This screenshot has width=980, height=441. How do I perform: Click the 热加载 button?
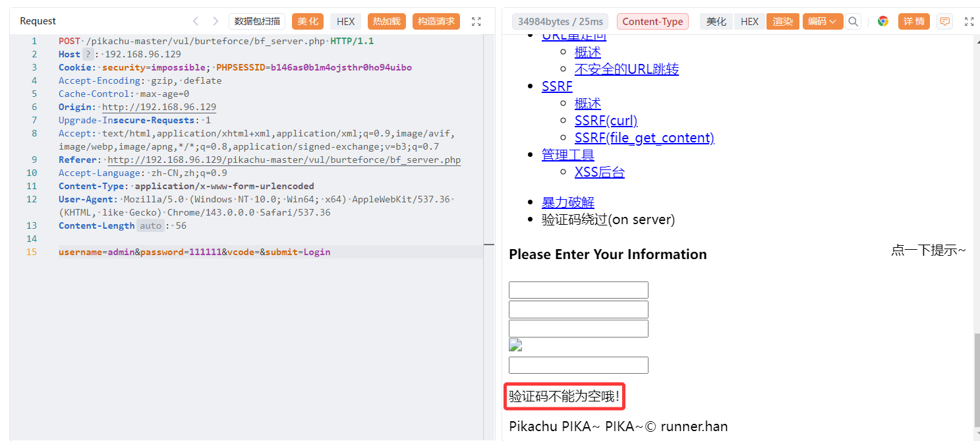[387, 21]
